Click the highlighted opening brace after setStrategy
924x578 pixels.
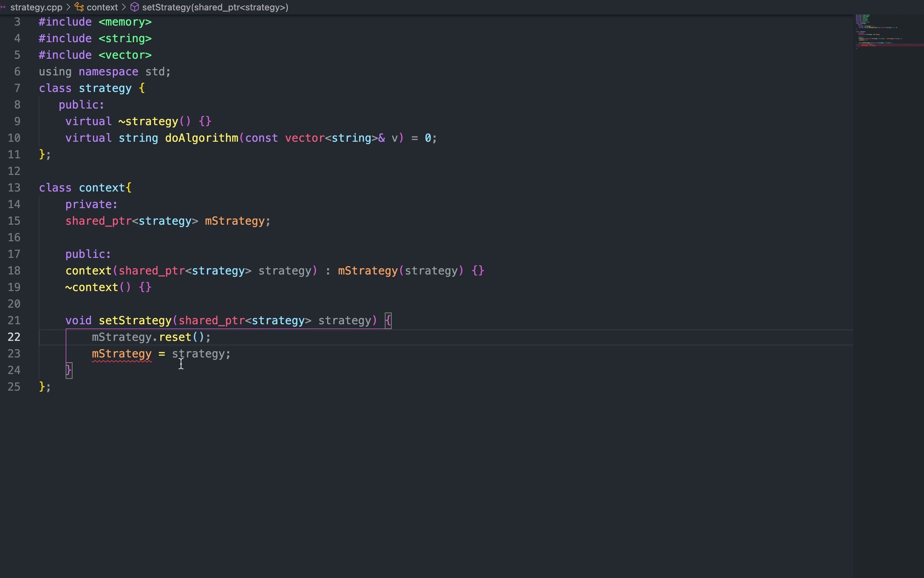tap(388, 320)
